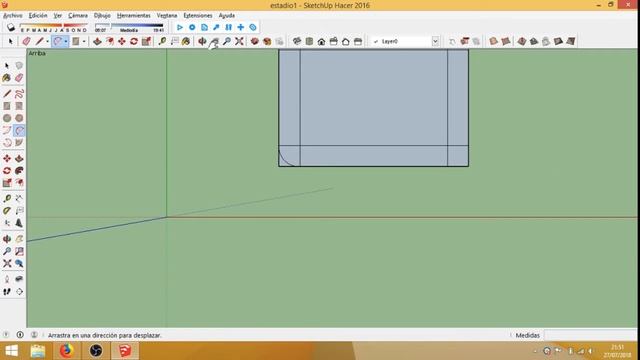Choose the Follow Me tool in left toolbar
Image resolution: width=640 pixels, height=360 pixels.
click(19, 171)
